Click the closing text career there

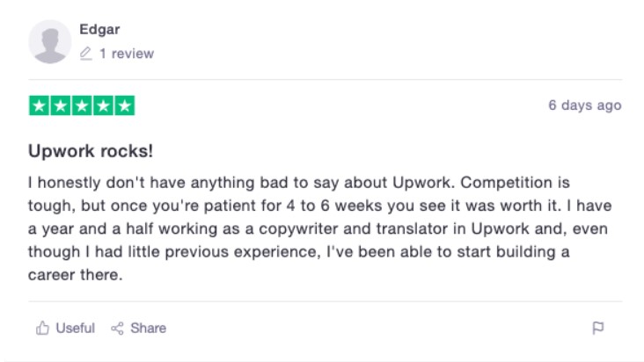pos(75,275)
